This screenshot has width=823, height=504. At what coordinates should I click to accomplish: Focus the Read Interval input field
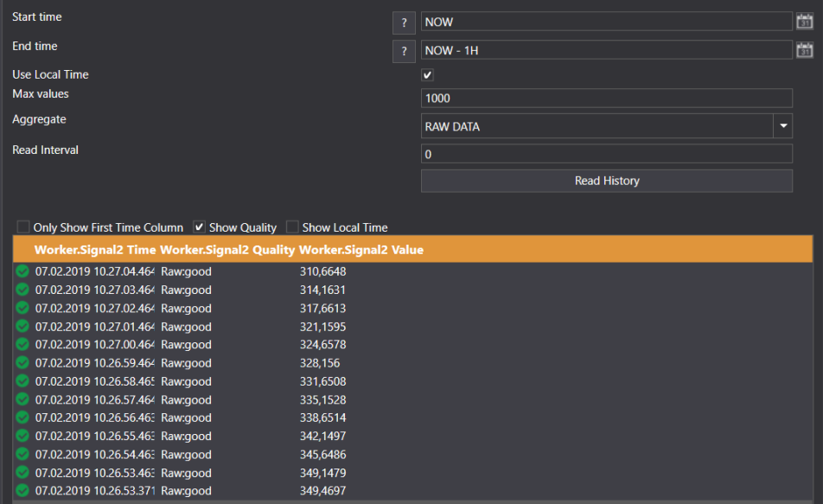(x=606, y=154)
